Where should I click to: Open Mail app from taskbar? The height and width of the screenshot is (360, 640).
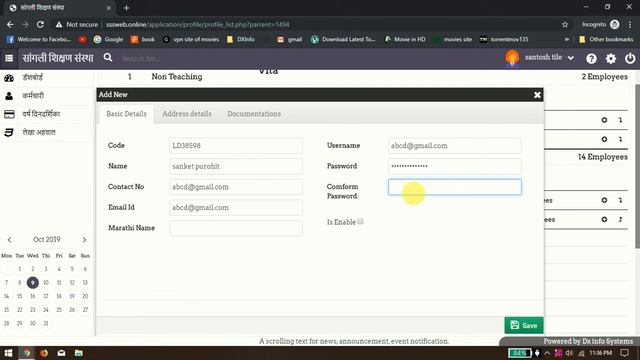click(61, 353)
